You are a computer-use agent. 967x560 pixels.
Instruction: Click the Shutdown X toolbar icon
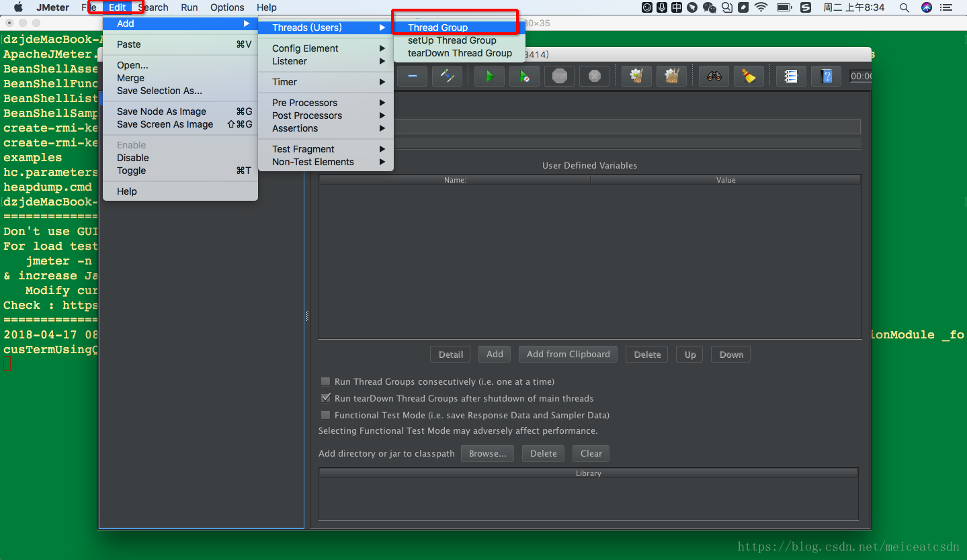(594, 76)
